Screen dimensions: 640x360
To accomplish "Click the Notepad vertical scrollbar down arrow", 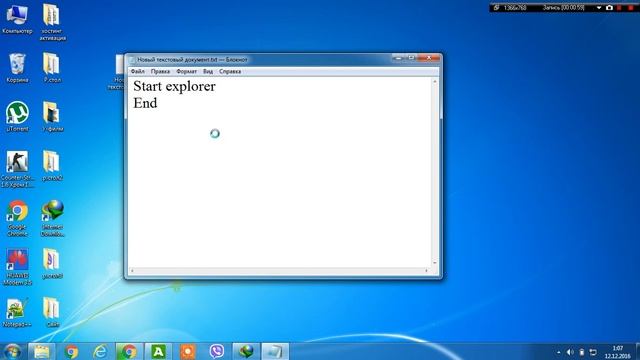I will click(x=435, y=263).
